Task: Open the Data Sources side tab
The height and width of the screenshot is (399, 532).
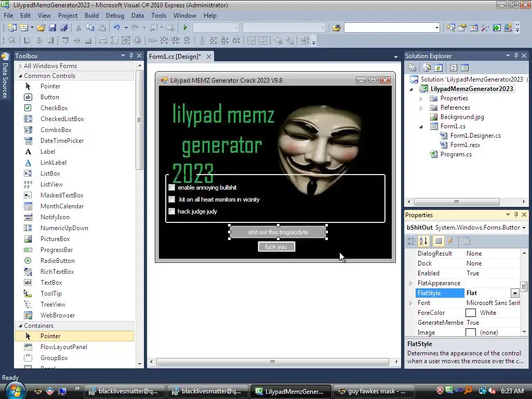Action: 5,75
